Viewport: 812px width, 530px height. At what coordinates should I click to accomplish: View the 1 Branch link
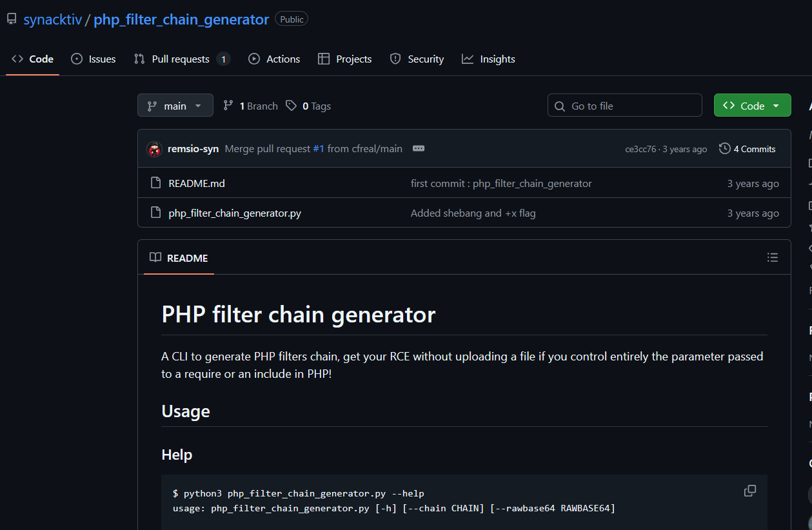click(250, 106)
